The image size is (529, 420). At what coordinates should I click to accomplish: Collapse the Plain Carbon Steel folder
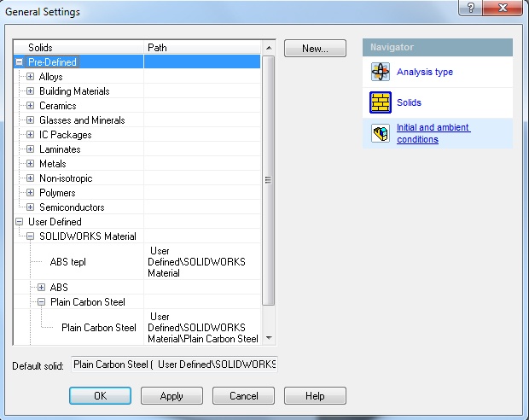click(x=41, y=302)
